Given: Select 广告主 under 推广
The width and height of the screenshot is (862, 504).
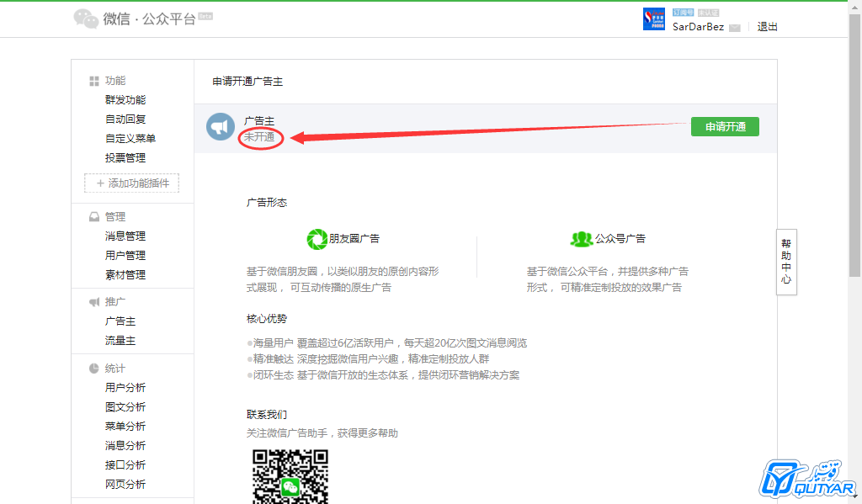Looking at the screenshot, I should tap(120, 321).
